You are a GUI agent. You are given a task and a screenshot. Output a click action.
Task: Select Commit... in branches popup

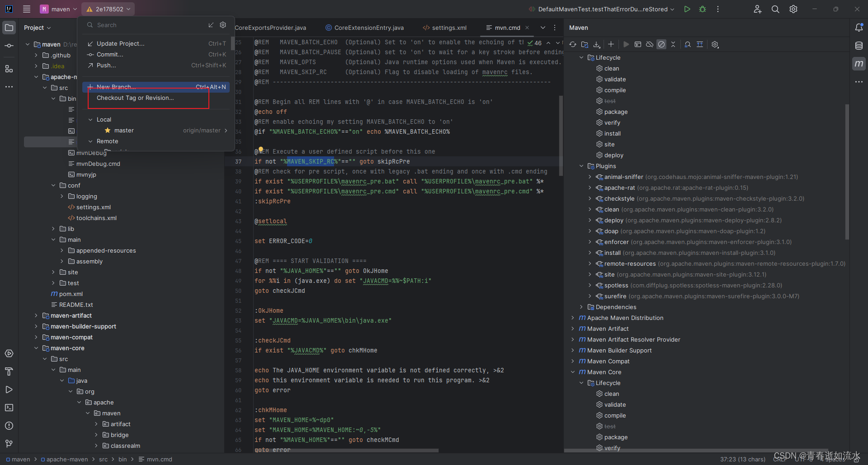tap(156, 54)
